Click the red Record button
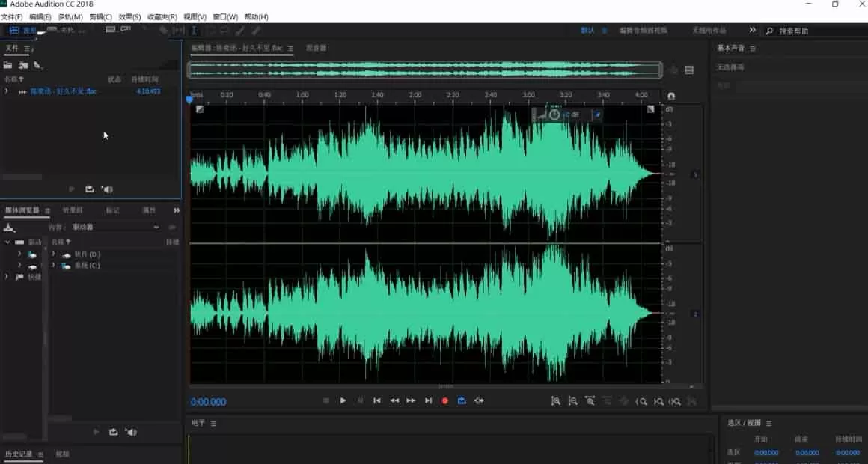The width and height of the screenshot is (868, 464). pos(444,400)
